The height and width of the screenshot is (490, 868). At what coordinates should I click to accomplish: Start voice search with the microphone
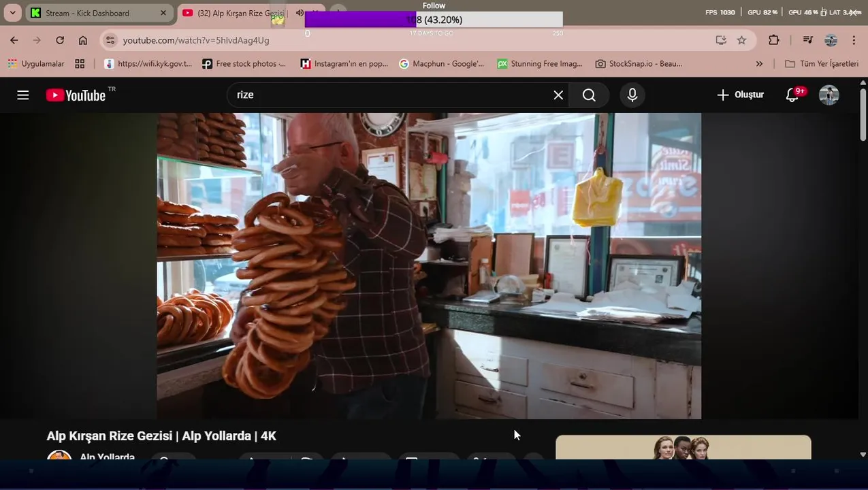coord(632,95)
